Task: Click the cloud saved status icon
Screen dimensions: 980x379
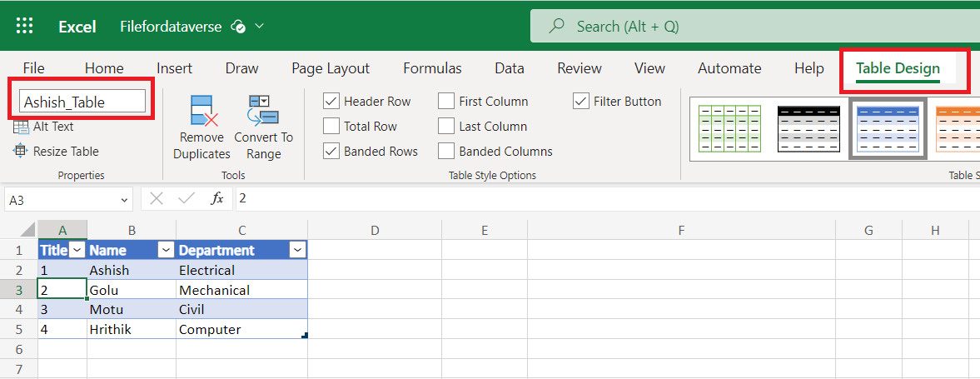Action: click(x=238, y=27)
